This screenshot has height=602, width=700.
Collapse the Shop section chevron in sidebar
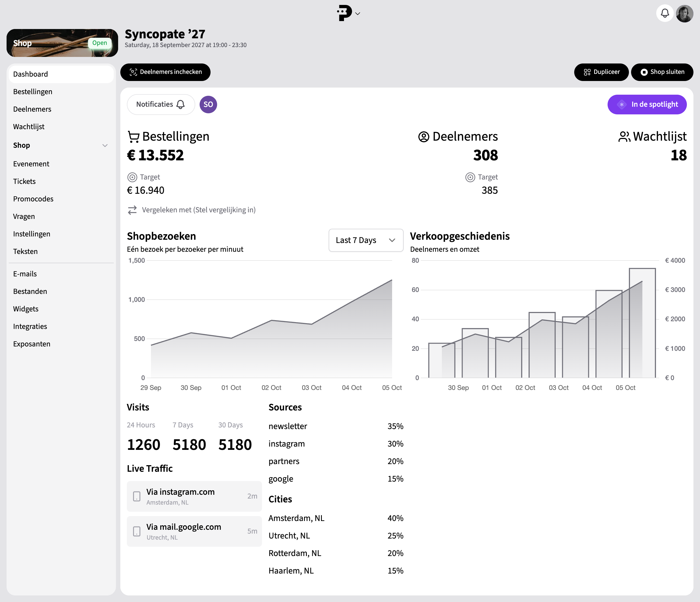(x=105, y=145)
